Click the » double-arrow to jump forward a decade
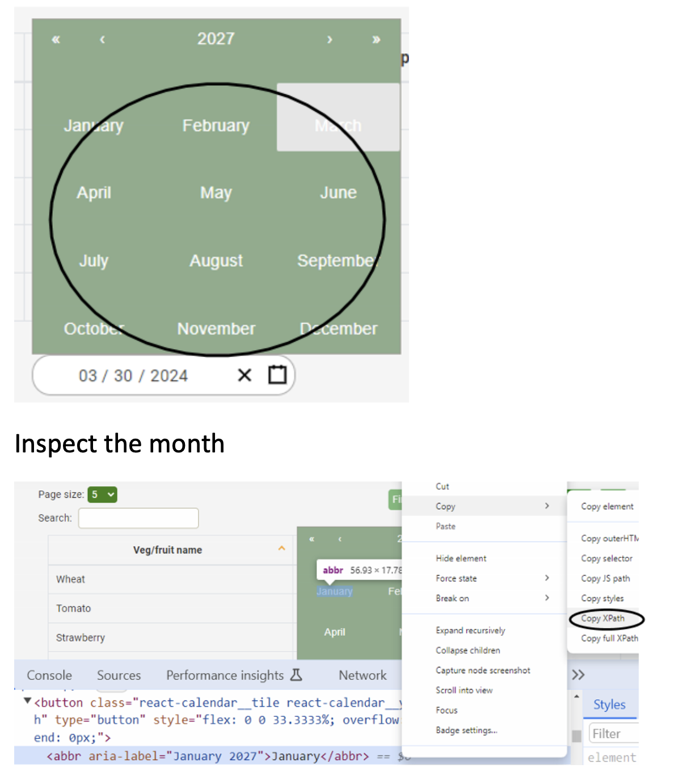Screen dimensions: 700x781 click(x=376, y=39)
